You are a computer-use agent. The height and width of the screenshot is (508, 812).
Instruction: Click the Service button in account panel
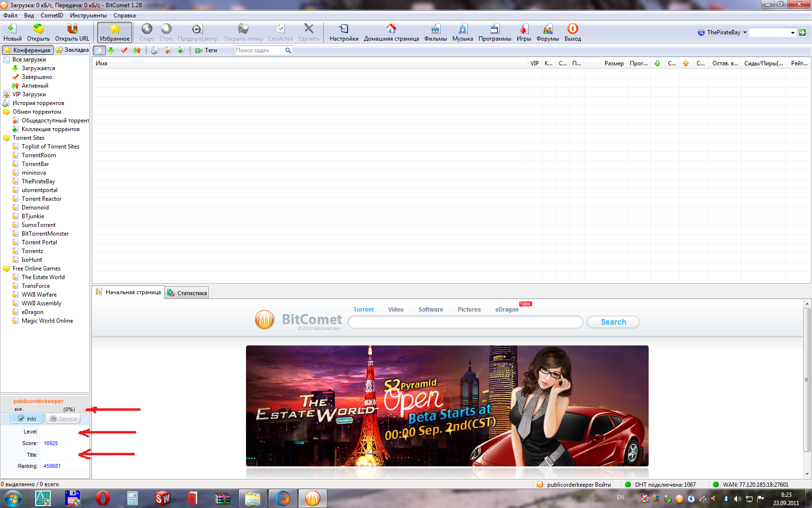pos(63,419)
